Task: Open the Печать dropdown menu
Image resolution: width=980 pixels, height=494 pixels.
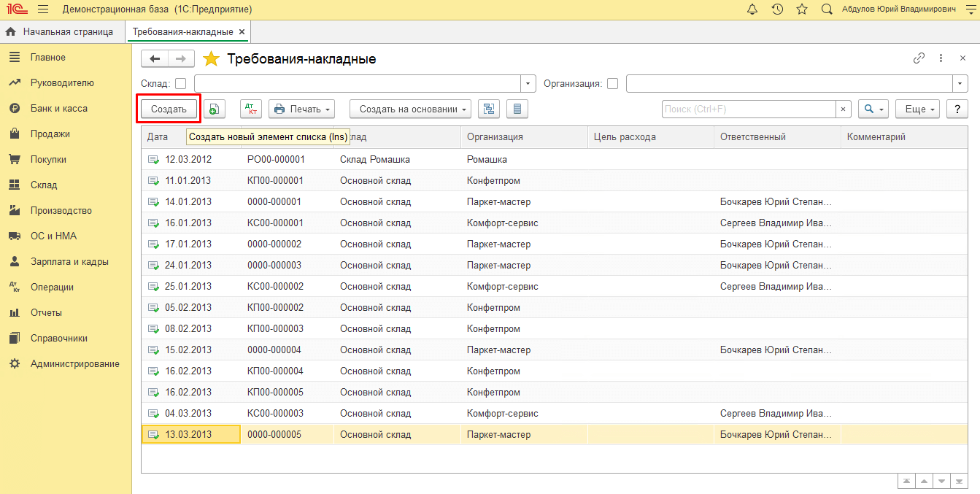Action: click(x=301, y=109)
